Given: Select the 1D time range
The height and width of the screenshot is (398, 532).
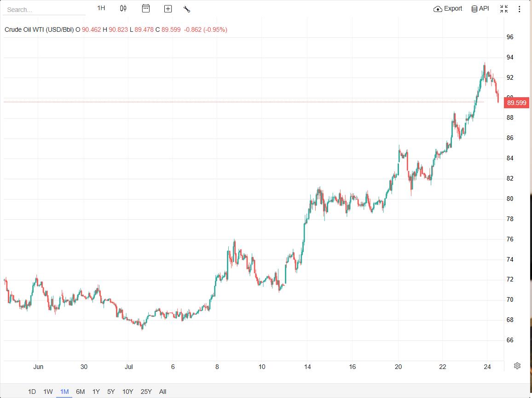Looking at the screenshot, I should tap(32, 392).
